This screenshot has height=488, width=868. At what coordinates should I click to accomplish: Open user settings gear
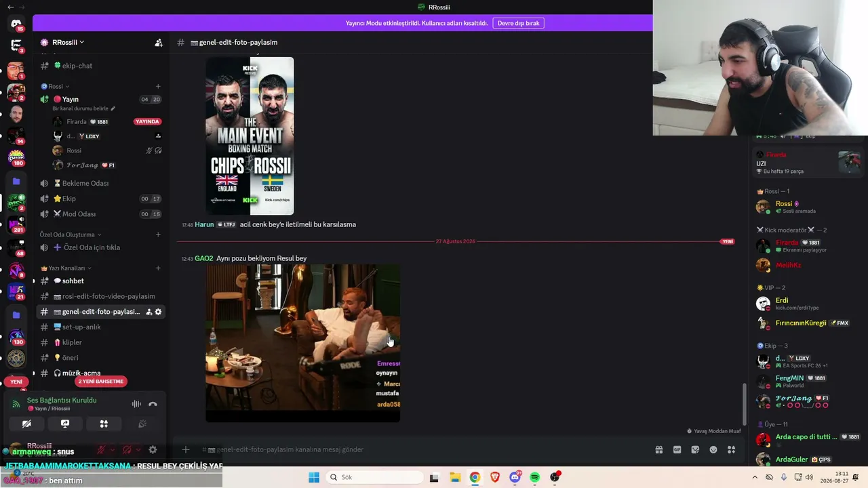[x=153, y=449]
